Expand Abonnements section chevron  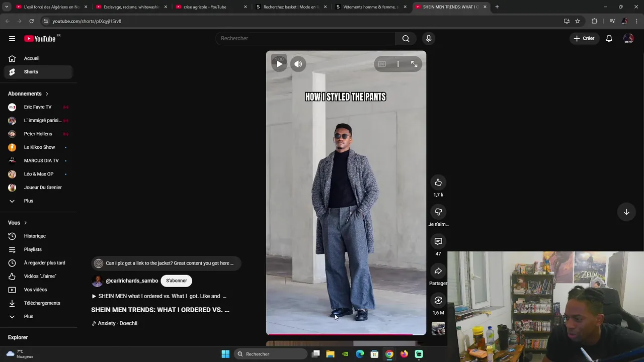pos(47,94)
